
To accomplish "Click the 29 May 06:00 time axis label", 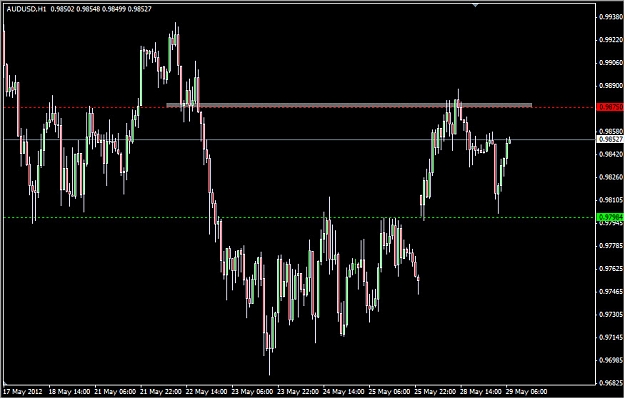I will 528,391.
